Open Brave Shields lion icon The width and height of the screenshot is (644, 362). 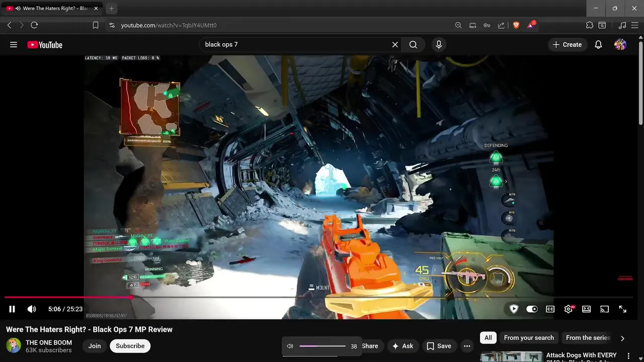pyautogui.click(x=516, y=25)
